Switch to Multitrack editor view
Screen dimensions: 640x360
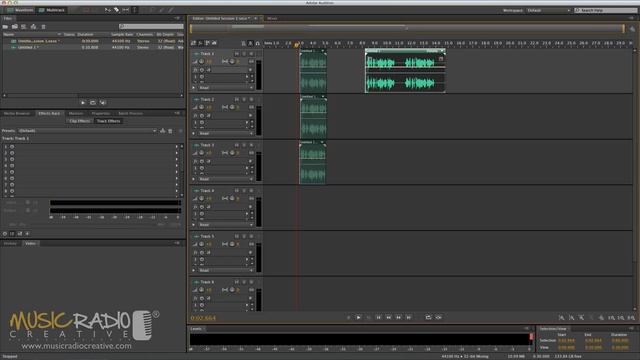point(51,10)
